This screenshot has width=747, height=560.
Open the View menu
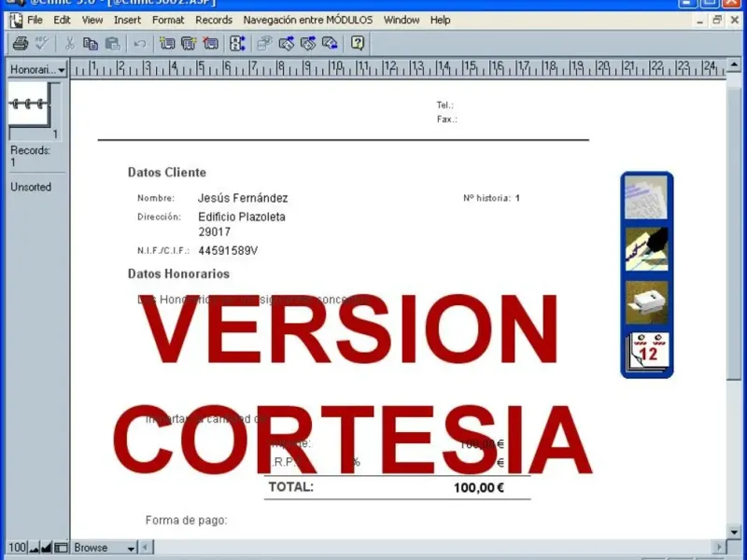pos(92,20)
